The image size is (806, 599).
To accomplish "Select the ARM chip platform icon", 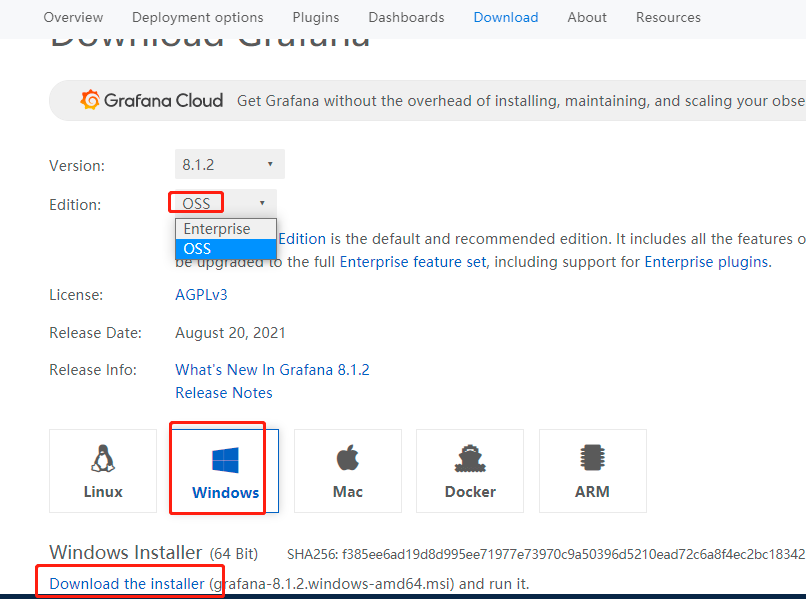I will [592, 458].
